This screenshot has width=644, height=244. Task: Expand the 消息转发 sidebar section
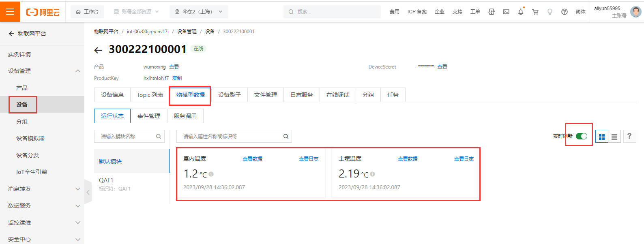coord(77,189)
